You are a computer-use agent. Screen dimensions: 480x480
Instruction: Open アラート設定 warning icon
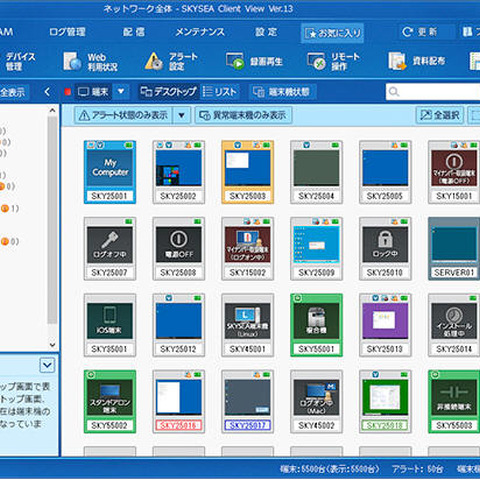(x=154, y=61)
